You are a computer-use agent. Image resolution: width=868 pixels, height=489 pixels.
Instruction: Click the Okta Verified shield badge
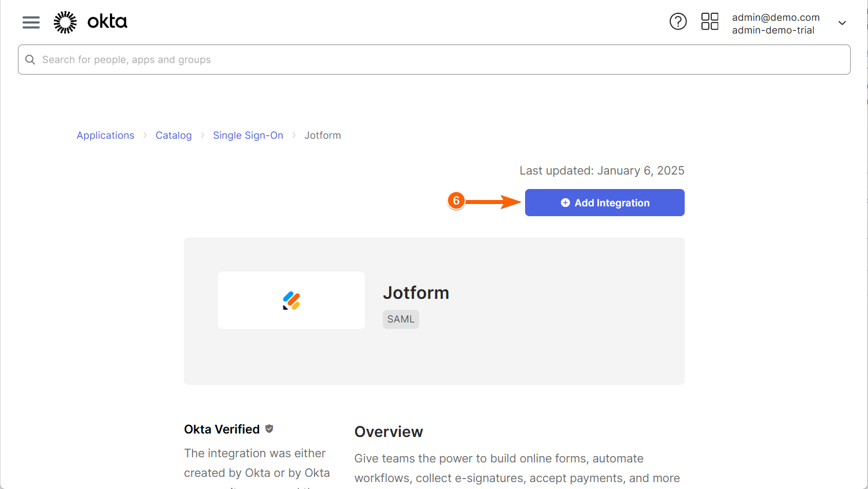coord(269,429)
